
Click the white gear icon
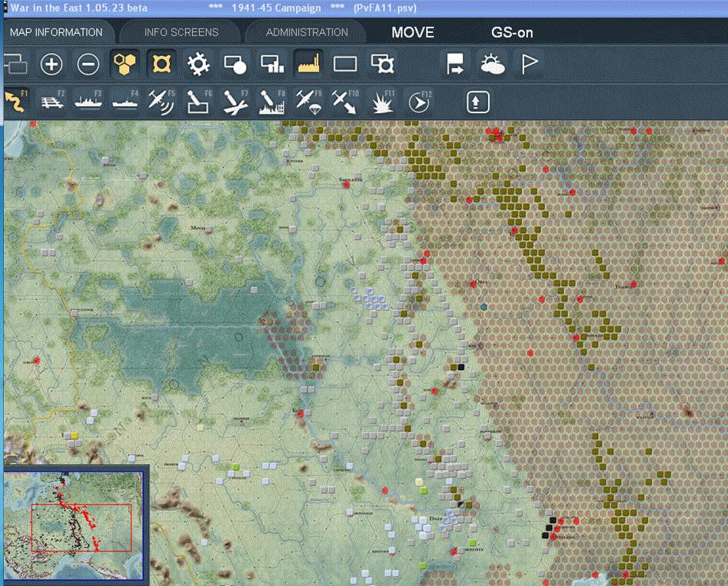(x=198, y=64)
